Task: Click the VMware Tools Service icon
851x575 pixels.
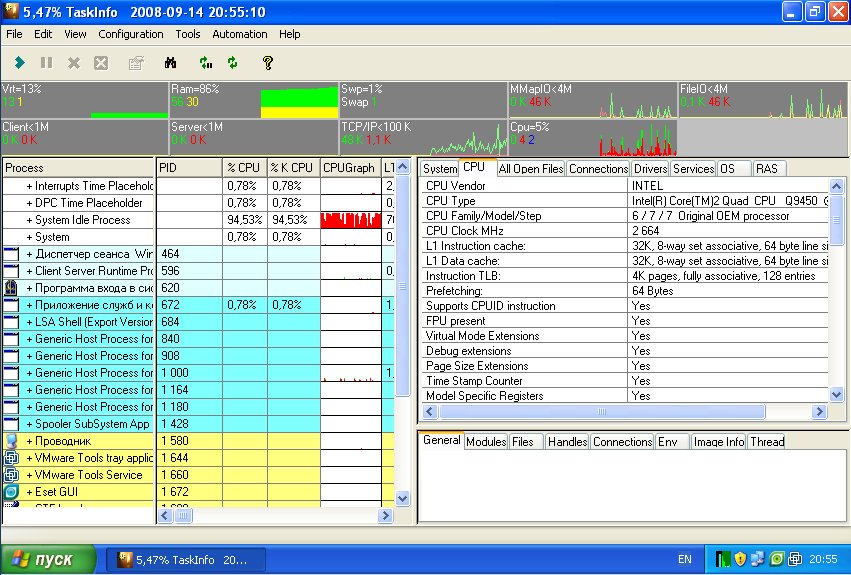Action: (x=11, y=475)
